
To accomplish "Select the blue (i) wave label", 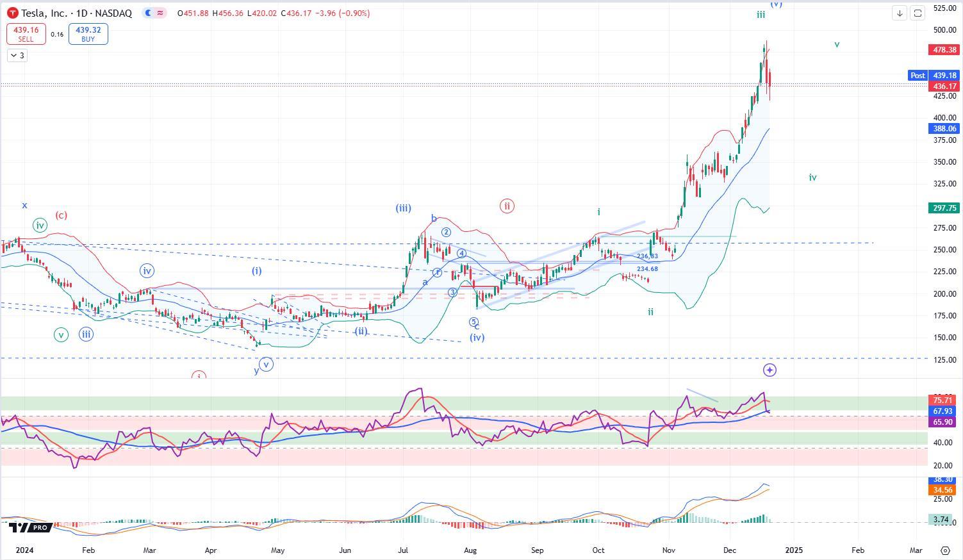I will pos(256,271).
